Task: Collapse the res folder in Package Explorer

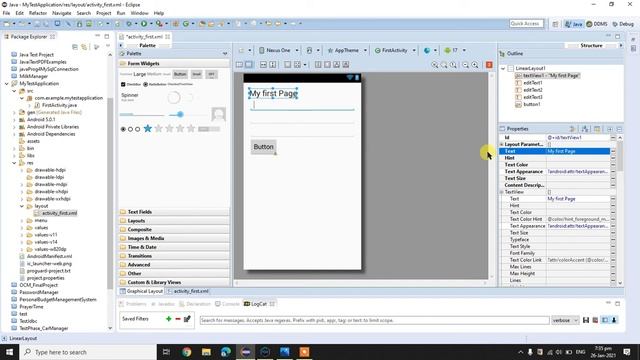Action: tap(14, 163)
